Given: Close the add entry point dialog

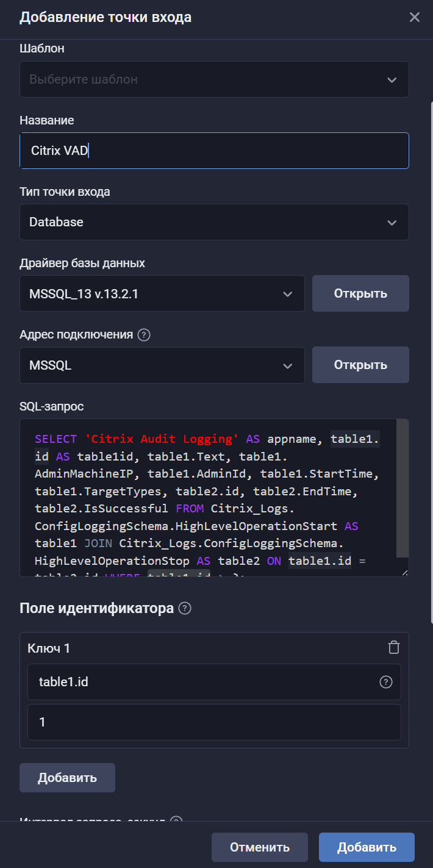Looking at the screenshot, I should (x=415, y=17).
